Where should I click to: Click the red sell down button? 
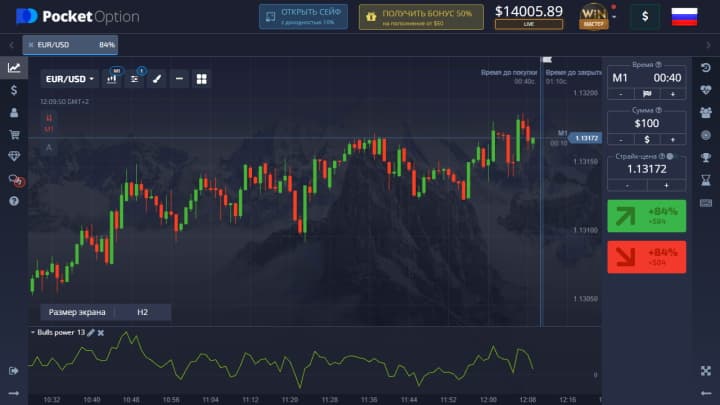tap(646, 256)
